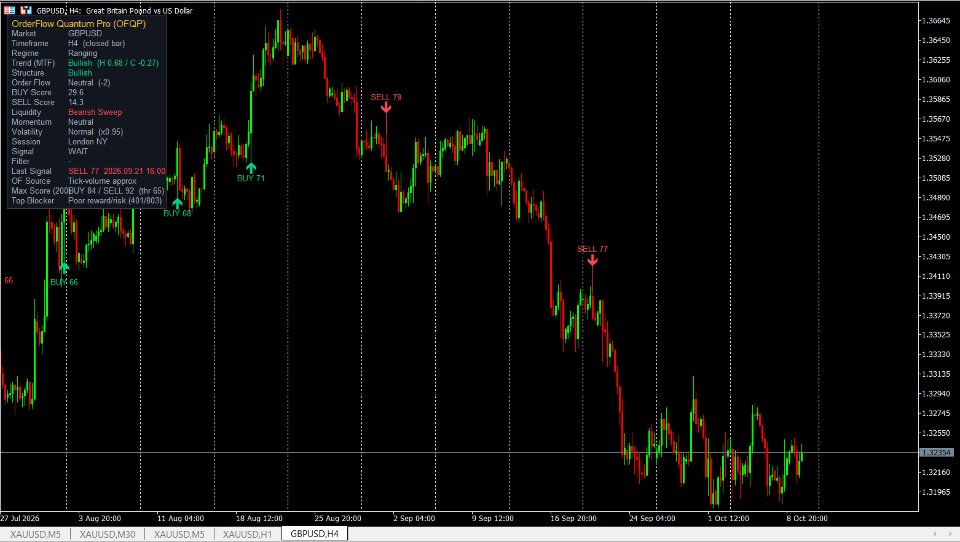This screenshot has height=542, width=960.
Task: Select the active GBPUSD,H4 chart tab
Action: 315,534
